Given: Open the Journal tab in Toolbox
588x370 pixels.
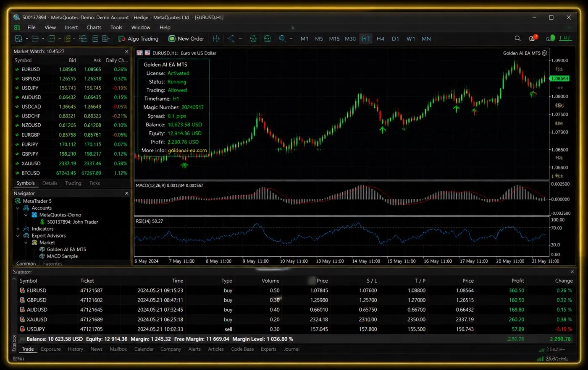Looking at the screenshot, I should pos(291,349).
